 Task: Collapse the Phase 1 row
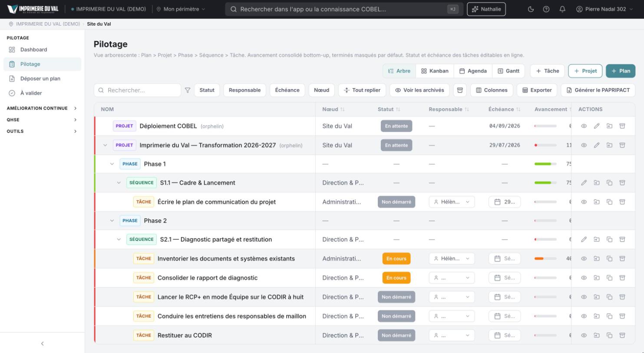pyautogui.click(x=112, y=164)
